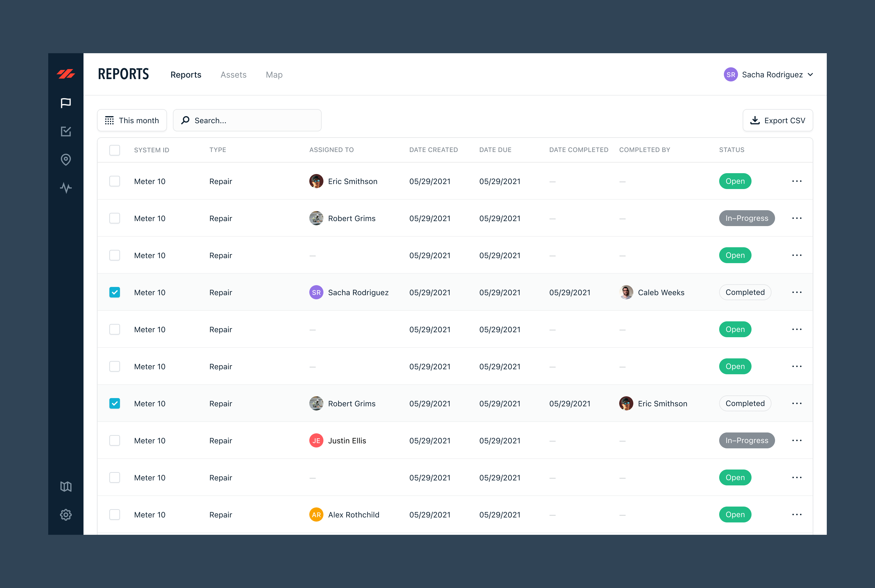Screen dimensions: 875x588
Task: Open the location pin icon in sidebar
Action: tap(66, 159)
